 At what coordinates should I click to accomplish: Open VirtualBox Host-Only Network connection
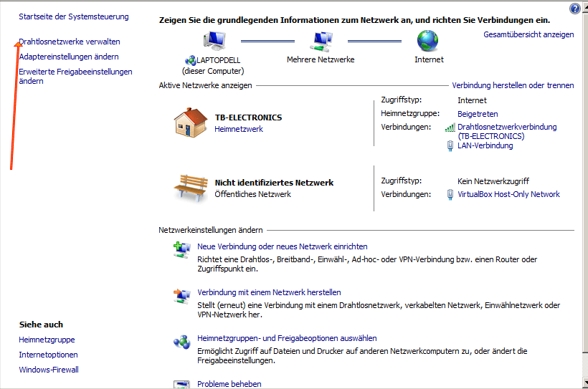pyautogui.click(x=508, y=194)
